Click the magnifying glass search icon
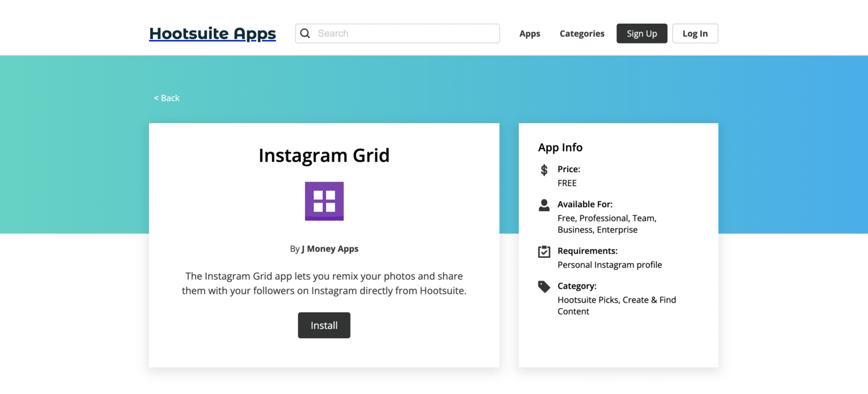Viewport: 868px width, 394px height. pyautogui.click(x=305, y=33)
